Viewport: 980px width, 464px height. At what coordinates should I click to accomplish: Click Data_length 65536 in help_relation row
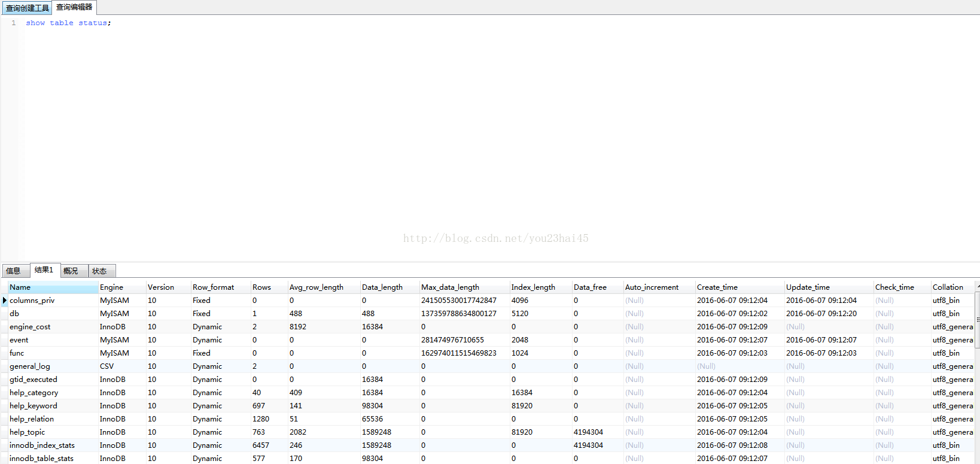(x=389, y=419)
